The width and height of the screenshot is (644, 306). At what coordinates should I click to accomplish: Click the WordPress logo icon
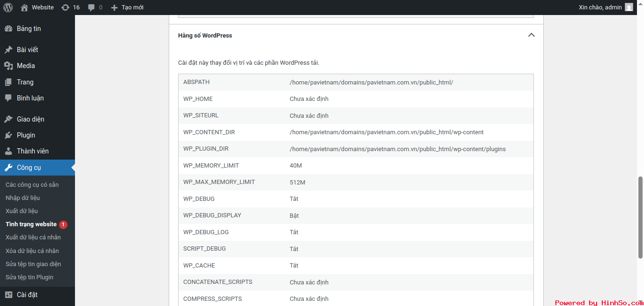click(8, 8)
